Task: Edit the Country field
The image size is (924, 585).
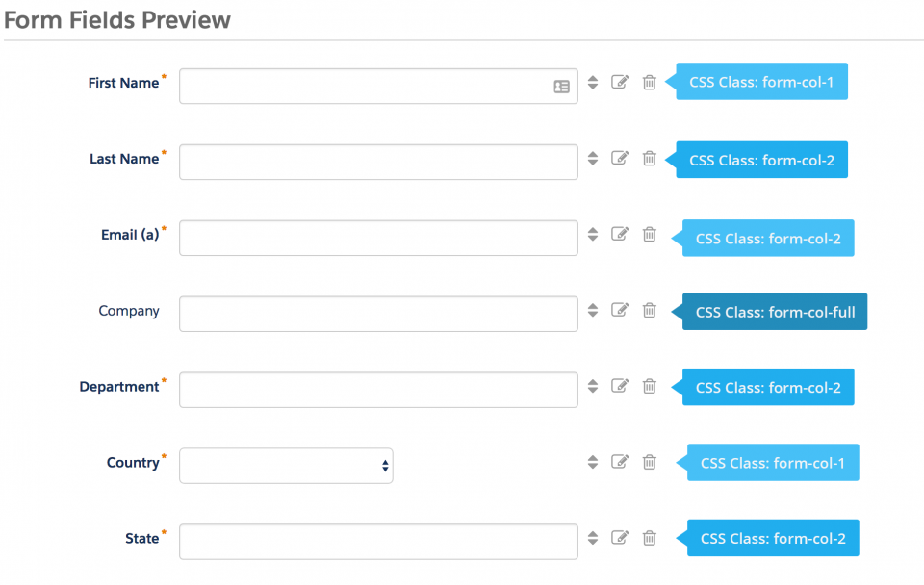Action: click(x=620, y=462)
